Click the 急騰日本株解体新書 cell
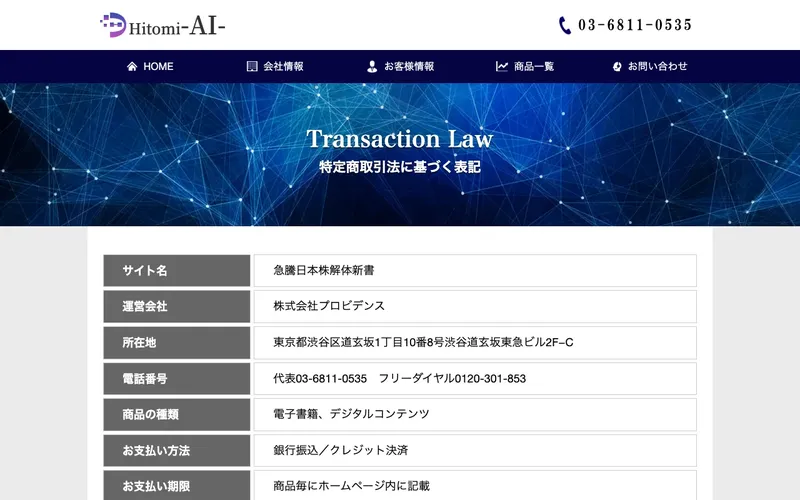Image resolution: width=800 pixels, height=500 pixels. 475,270
